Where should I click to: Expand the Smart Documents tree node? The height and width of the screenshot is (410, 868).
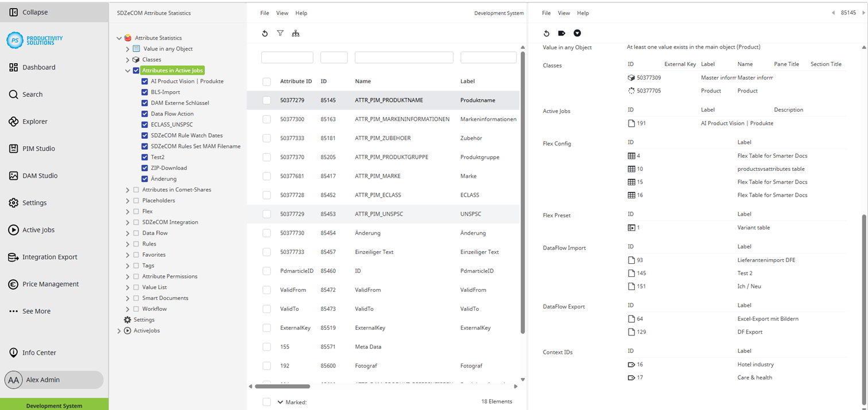127,298
